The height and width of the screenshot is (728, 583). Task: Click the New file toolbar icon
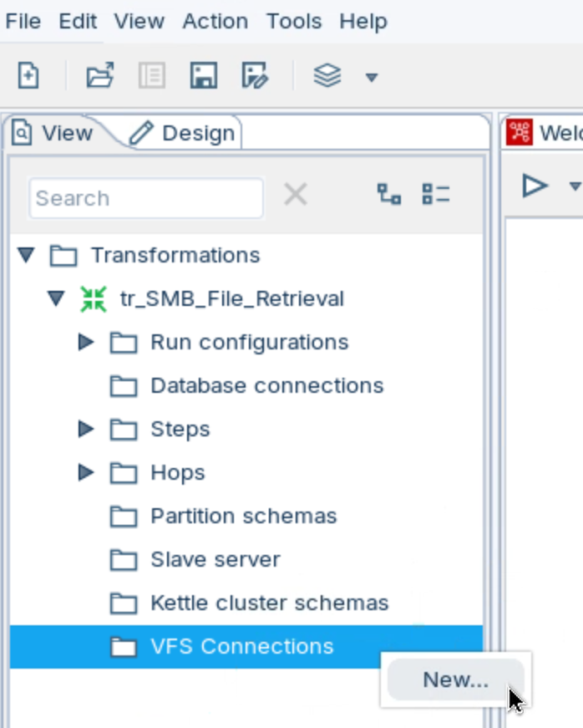click(x=28, y=77)
